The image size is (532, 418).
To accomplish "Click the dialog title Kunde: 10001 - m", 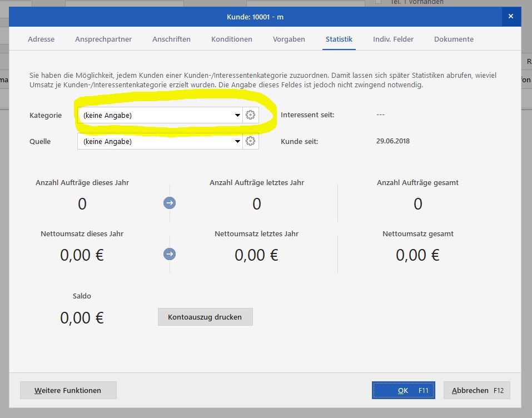I will click(x=255, y=17).
